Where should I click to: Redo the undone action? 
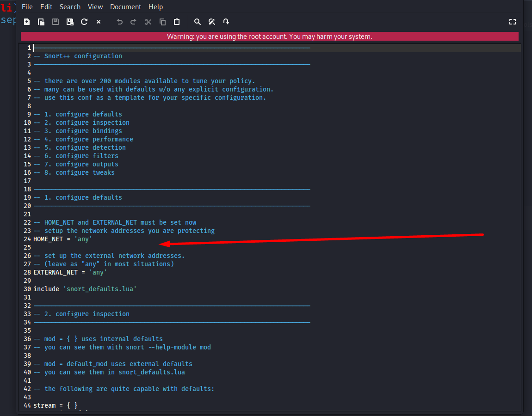(133, 21)
